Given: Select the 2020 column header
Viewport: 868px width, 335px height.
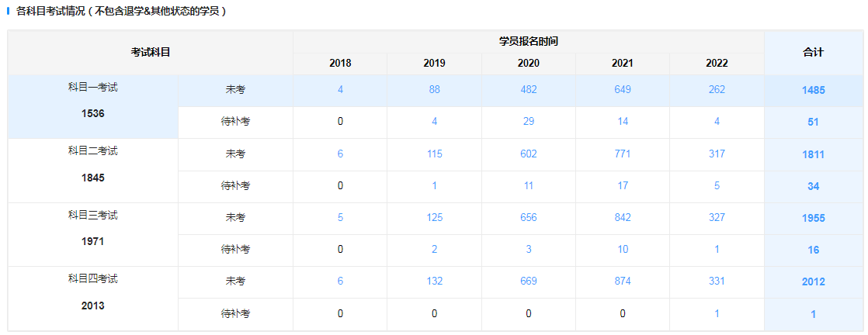Looking at the screenshot, I should pos(529,64).
